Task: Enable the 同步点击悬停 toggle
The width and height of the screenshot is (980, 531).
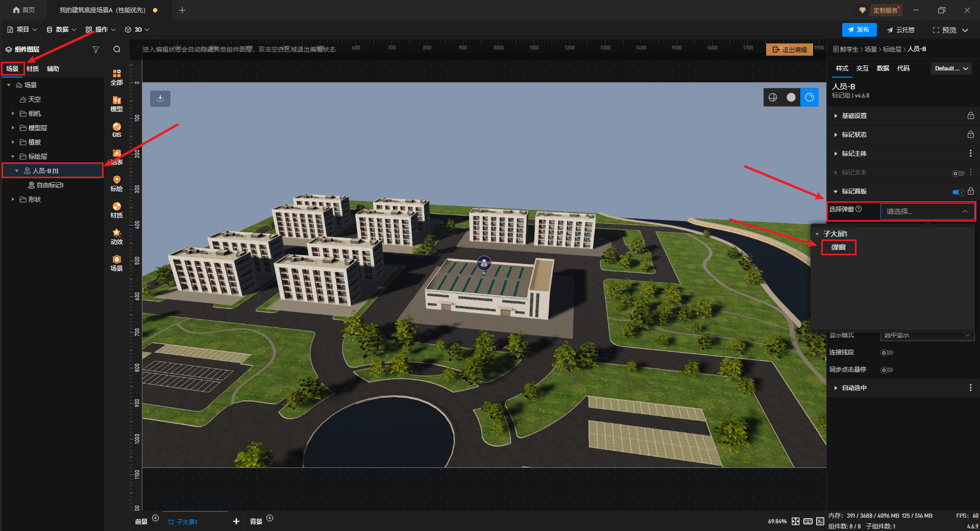Action: coord(887,370)
